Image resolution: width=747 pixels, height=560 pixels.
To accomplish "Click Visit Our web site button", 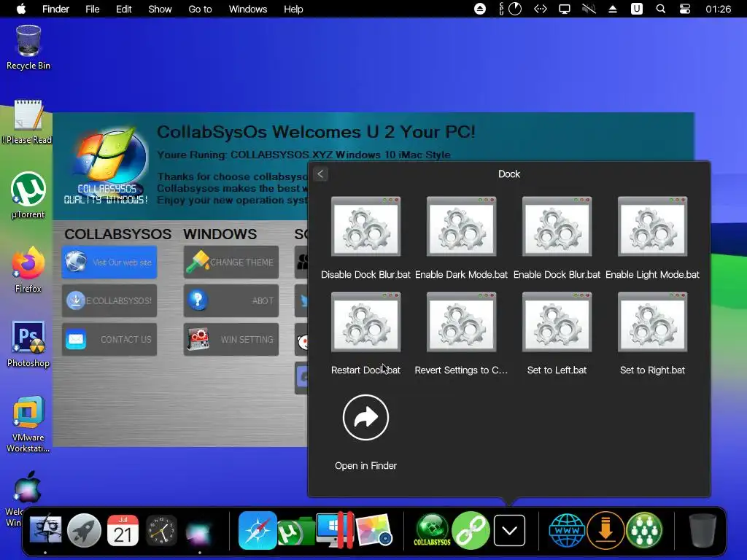I will click(109, 262).
